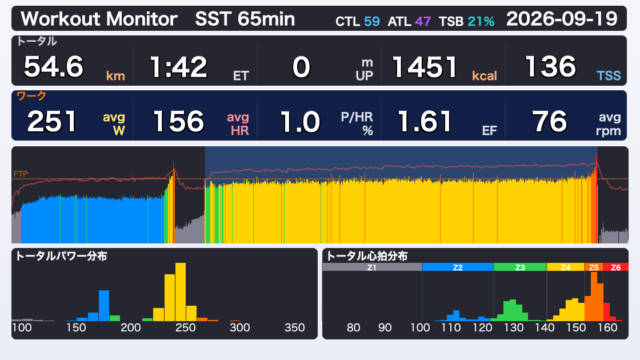Click the 1.61 EF tile
The height and width of the screenshot is (360, 640).
(x=444, y=121)
